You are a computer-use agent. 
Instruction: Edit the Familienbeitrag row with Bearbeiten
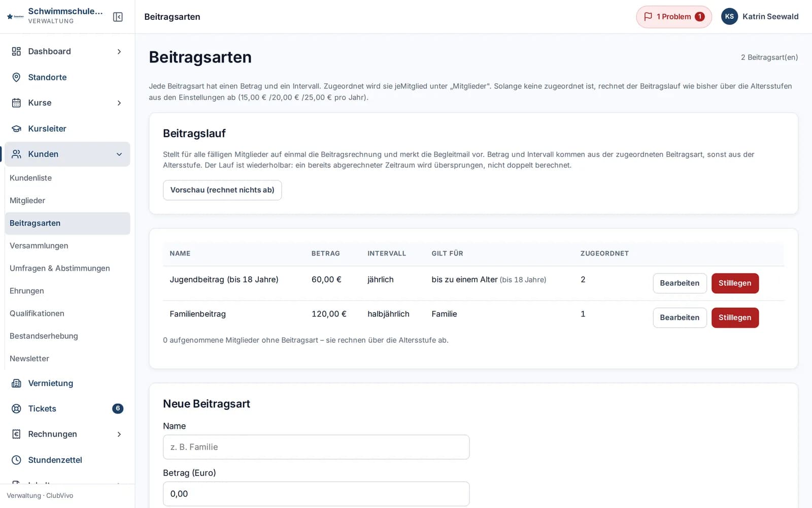680,317
